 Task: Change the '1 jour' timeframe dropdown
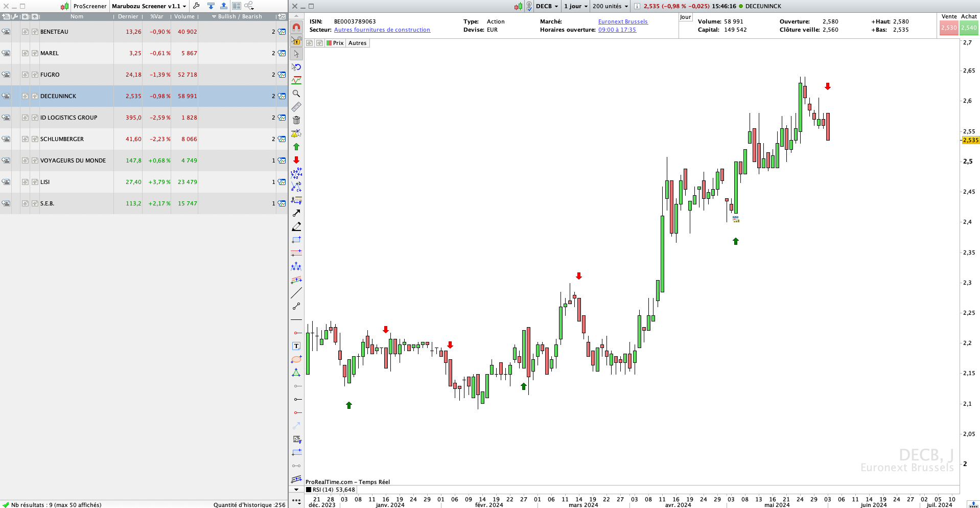pos(575,6)
